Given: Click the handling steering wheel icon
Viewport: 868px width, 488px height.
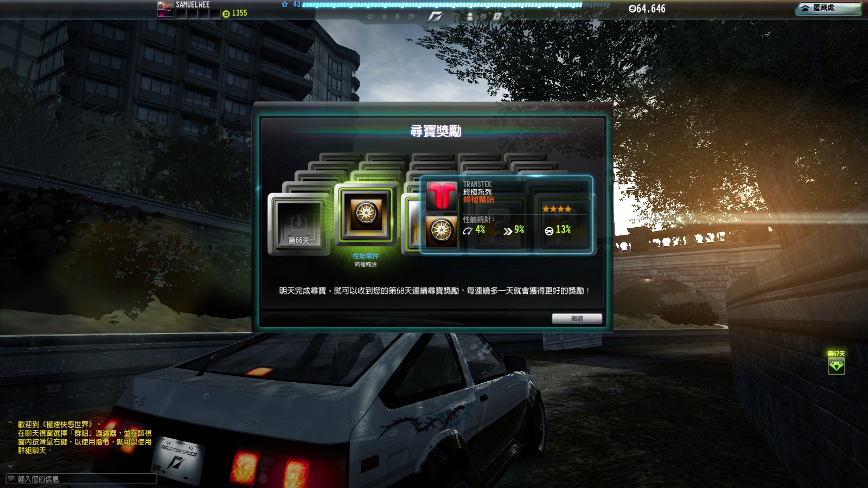Looking at the screenshot, I should point(549,231).
